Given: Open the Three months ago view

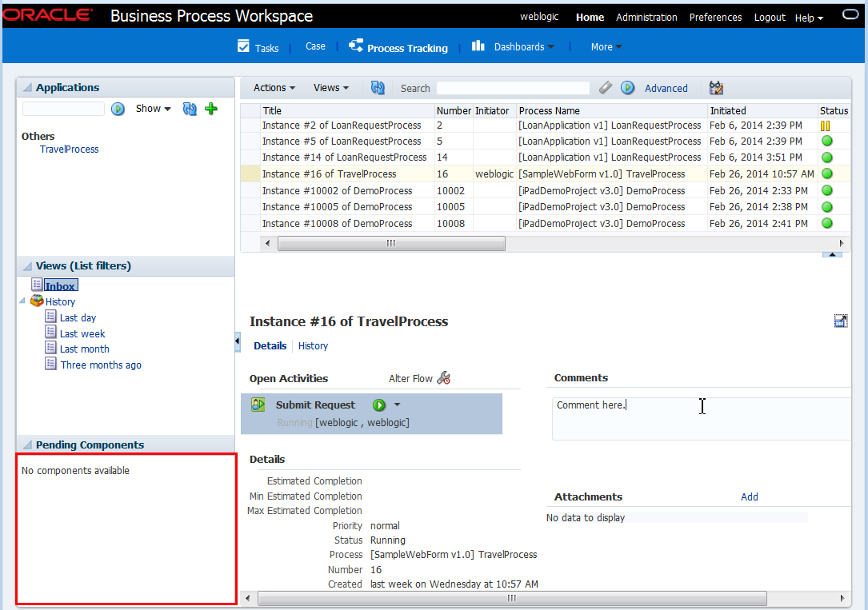Looking at the screenshot, I should click(x=102, y=365).
